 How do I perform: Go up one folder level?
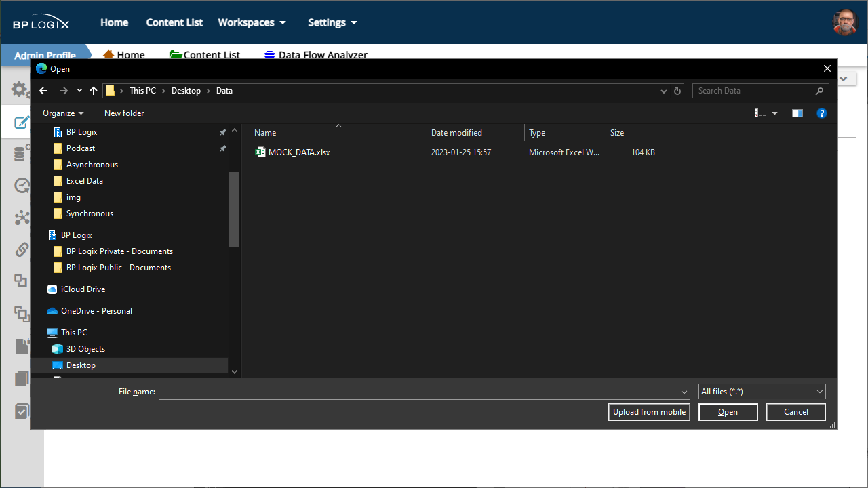(94, 91)
